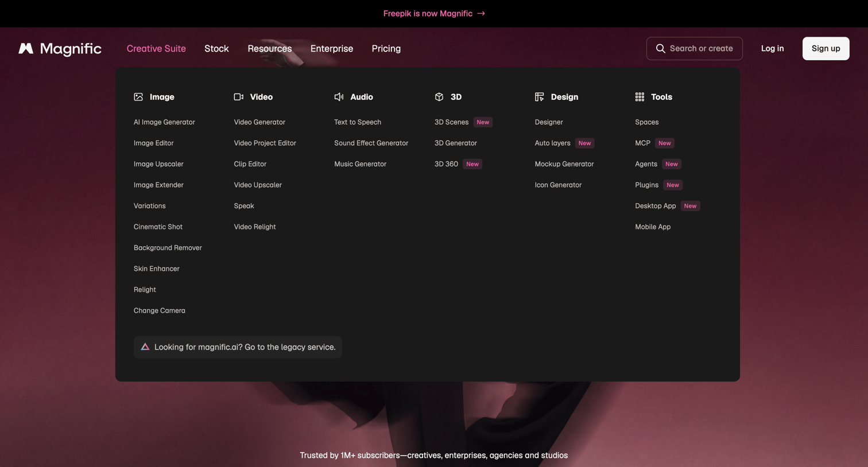Click the triangle icon in legacy notice
The image size is (868, 467).
[x=145, y=347]
